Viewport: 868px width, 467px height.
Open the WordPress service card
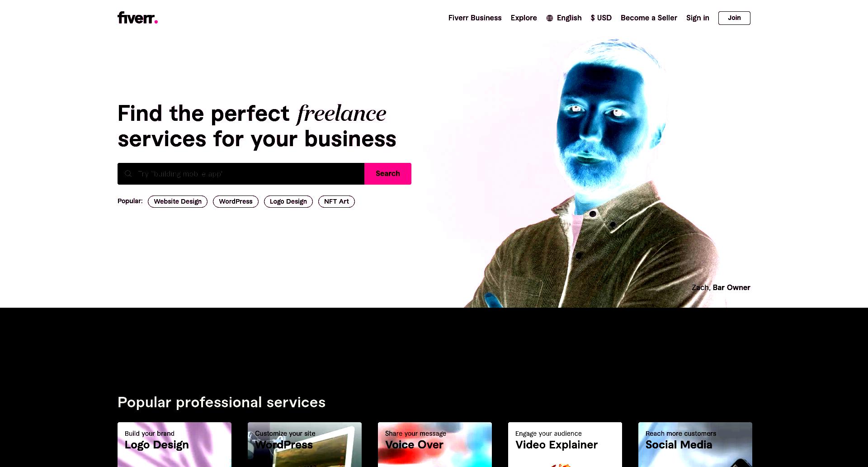pos(305,444)
